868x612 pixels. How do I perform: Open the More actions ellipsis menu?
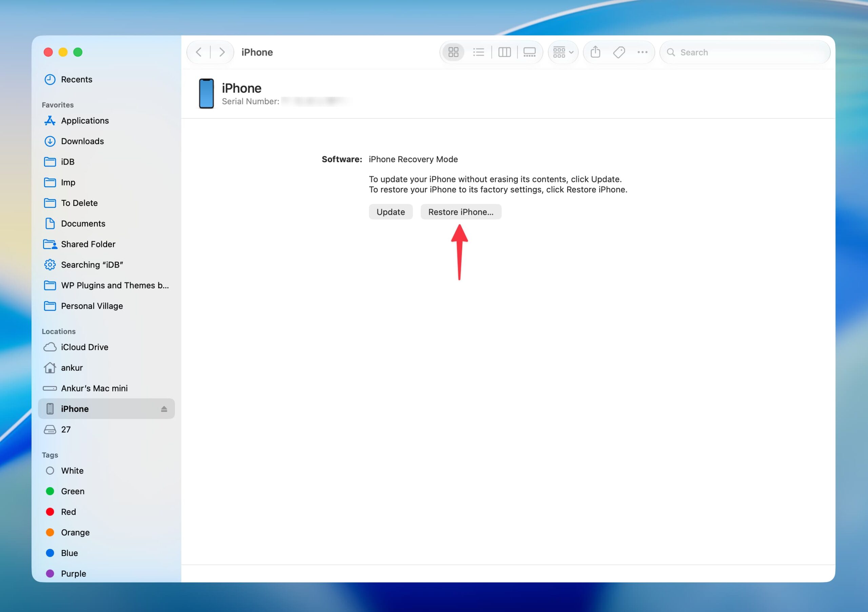coord(642,52)
